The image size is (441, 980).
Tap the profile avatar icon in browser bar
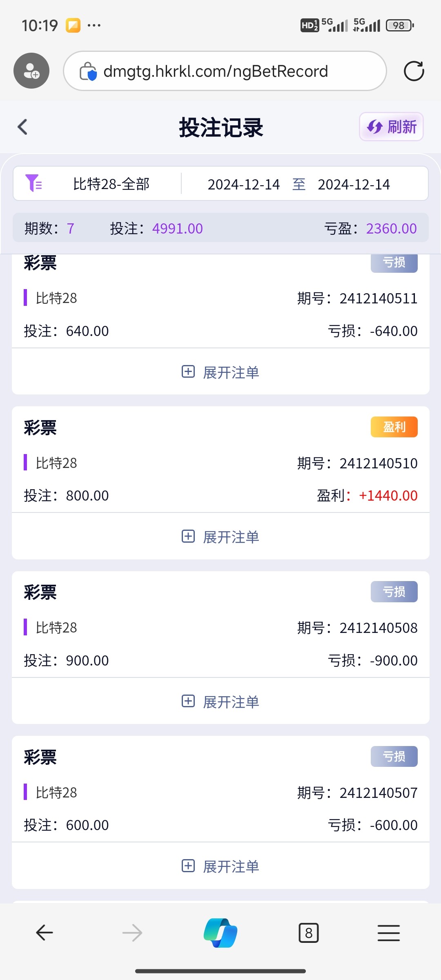coord(31,71)
